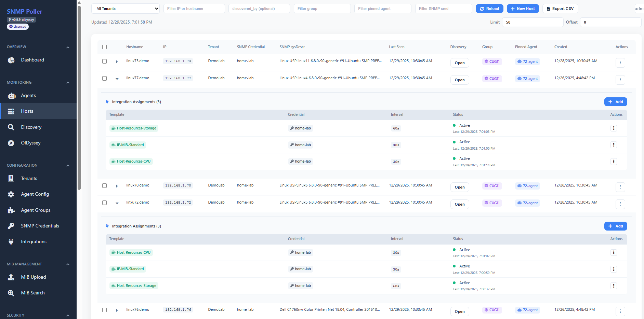Viewport: 644px width, 319px height.
Task: Toggle the select-all hosts header checkbox
Action: coord(105,47)
